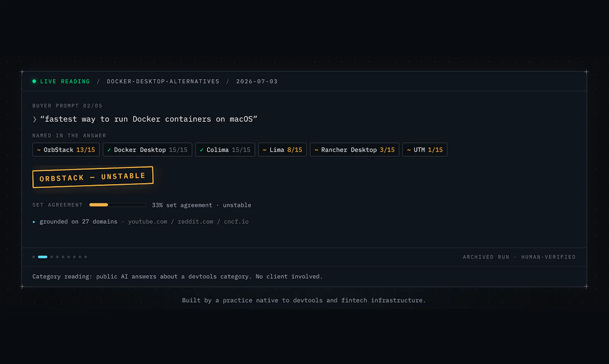Click the ARCHIVED RUN label

[486, 257]
